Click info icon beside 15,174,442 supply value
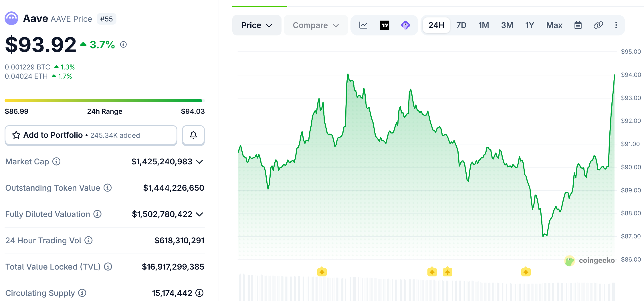Image resolution: width=644 pixels, height=301 pixels. 199,293
